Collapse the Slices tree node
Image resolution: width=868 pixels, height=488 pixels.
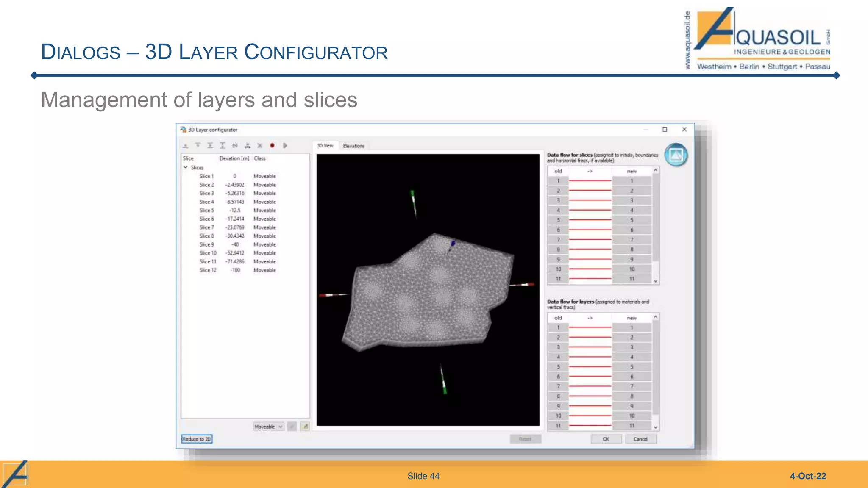coord(186,167)
